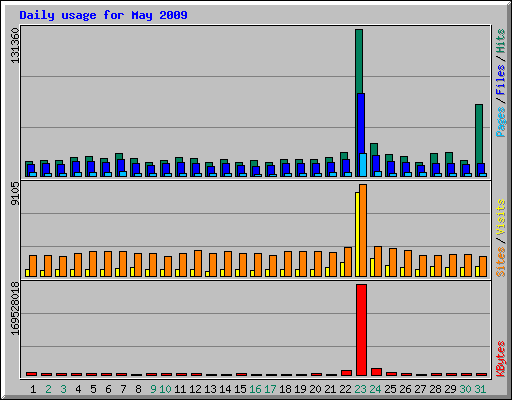Click the blue files bar for day 23
The width and height of the screenshot is (512, 400).
(361, 123)
